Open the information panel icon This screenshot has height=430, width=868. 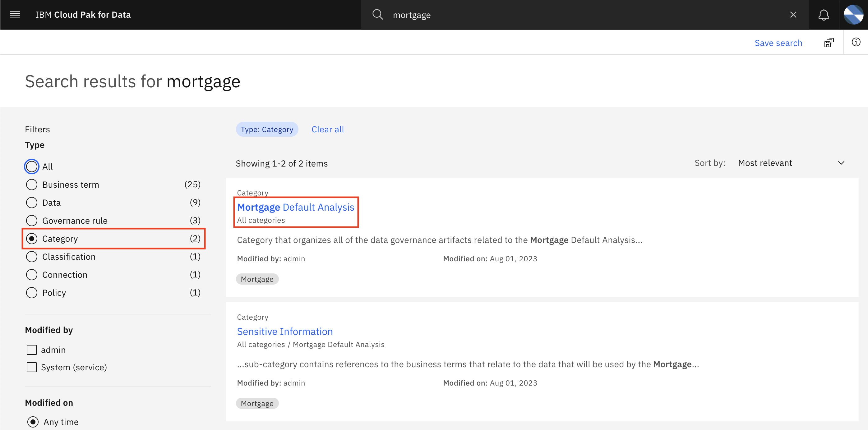[856, 42]
